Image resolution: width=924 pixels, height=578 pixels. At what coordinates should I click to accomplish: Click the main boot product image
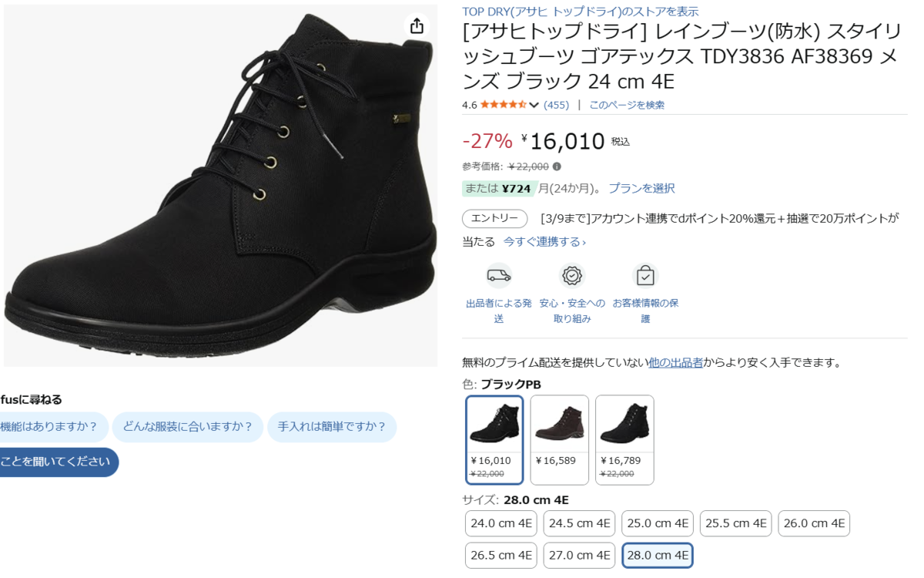pyautogui.click(x=219, y=185)
